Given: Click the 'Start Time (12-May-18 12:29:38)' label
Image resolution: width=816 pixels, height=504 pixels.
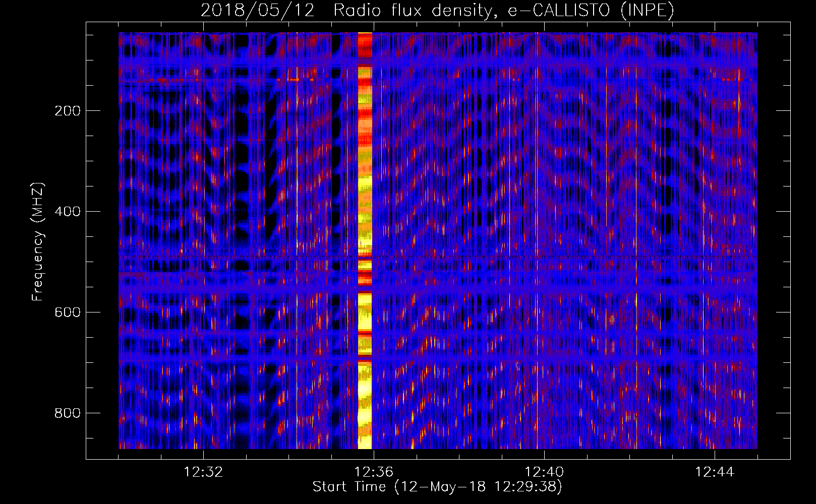Looking at the screenshot, I should [437, 487].
